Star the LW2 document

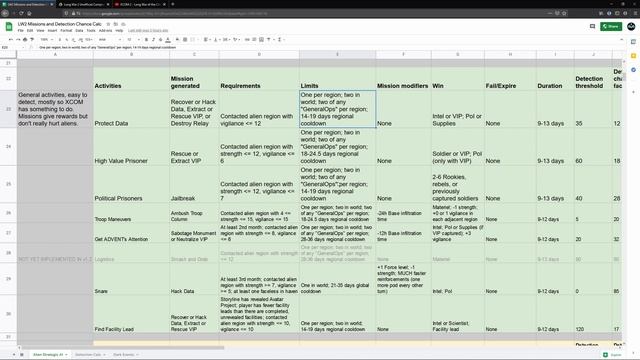click(x=108, y=24)
